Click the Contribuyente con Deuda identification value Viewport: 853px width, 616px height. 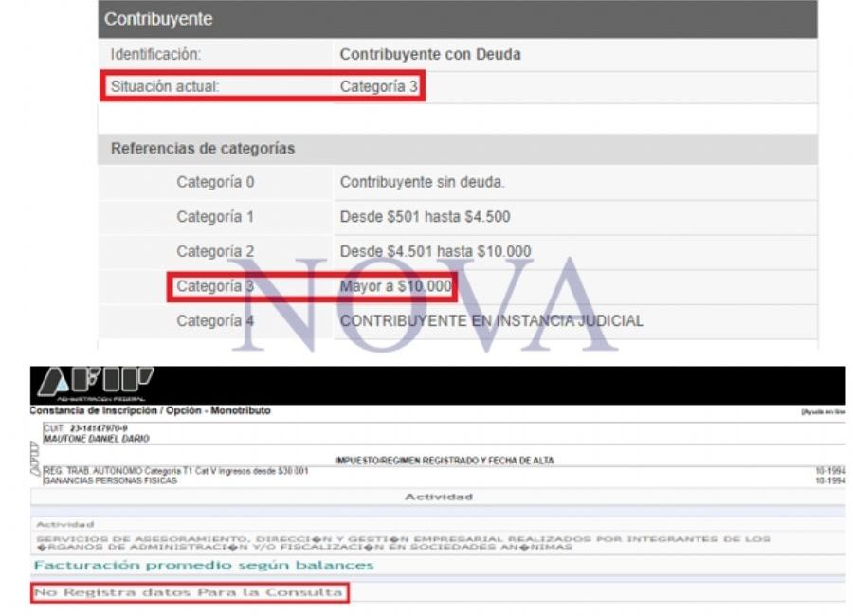click(x=429, y=54)
